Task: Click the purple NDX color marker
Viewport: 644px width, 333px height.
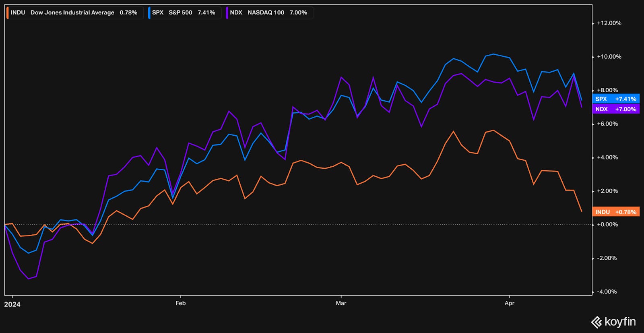Action: point(227,12)
